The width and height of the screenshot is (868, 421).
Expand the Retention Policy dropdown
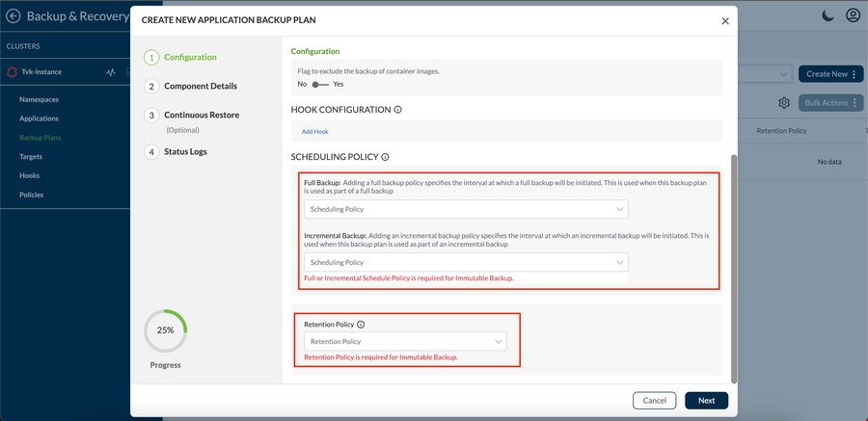point(405,341)
